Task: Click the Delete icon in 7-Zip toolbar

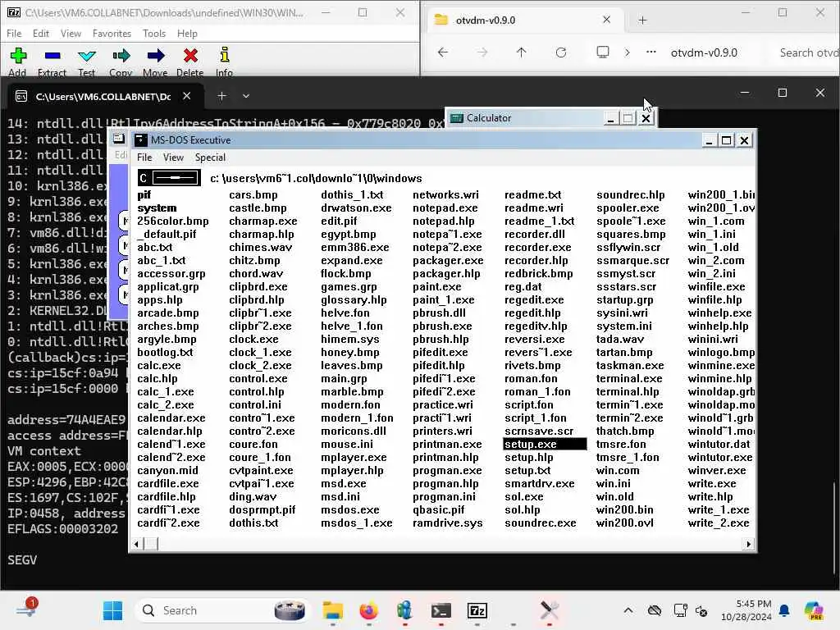Action: click(x=190, y=55)
